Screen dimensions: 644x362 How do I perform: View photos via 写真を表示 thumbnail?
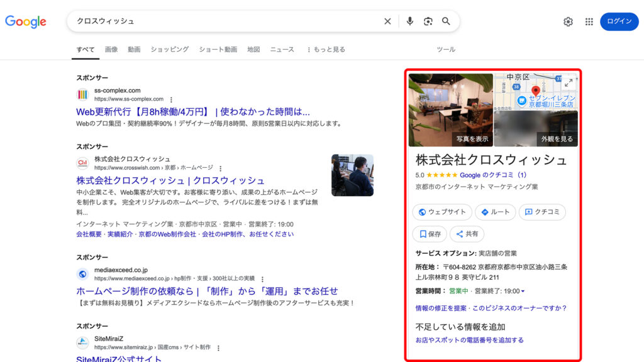tap(450, 110)
